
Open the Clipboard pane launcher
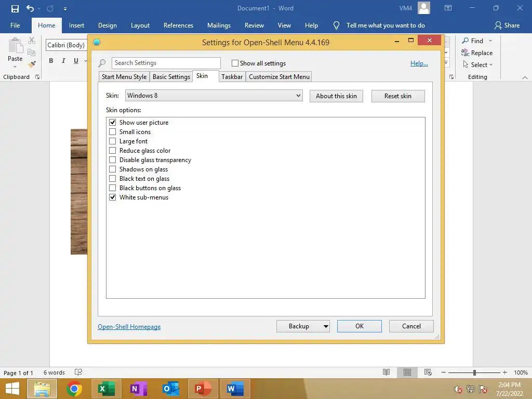tap(37, 77)
